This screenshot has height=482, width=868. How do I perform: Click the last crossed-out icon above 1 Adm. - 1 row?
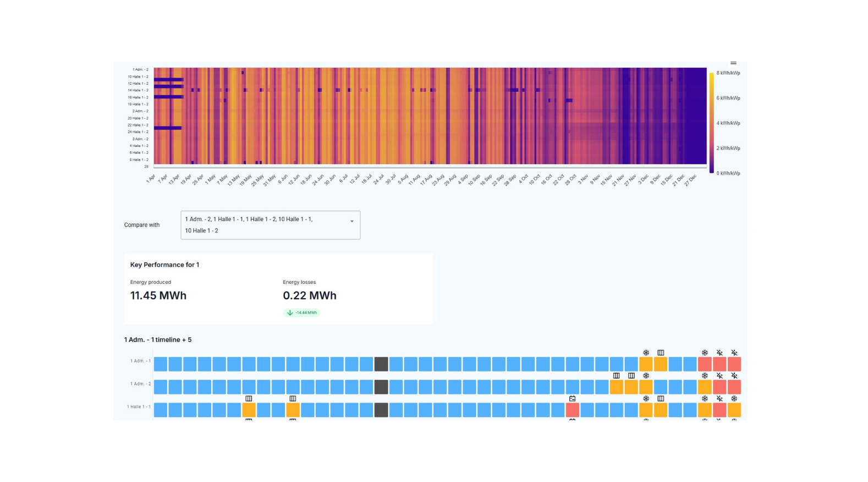pyautogui.click(x=734, y=353)
